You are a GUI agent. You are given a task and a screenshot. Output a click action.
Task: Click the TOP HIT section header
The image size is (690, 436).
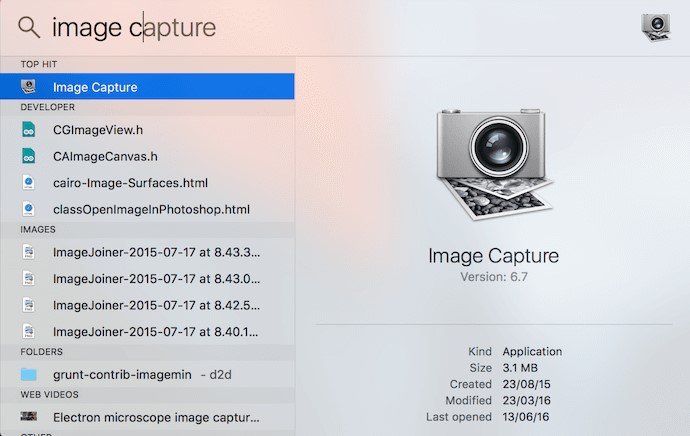(x=39, y=64)
